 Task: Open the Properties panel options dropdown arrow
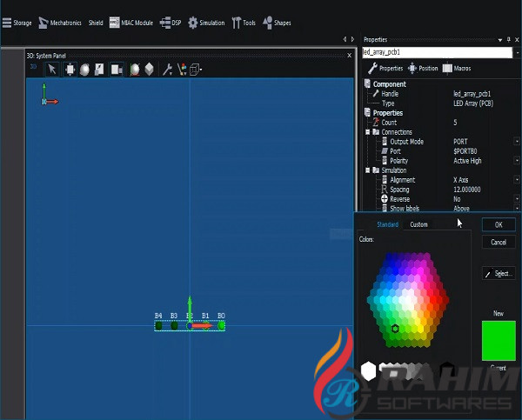coord(500,40)
